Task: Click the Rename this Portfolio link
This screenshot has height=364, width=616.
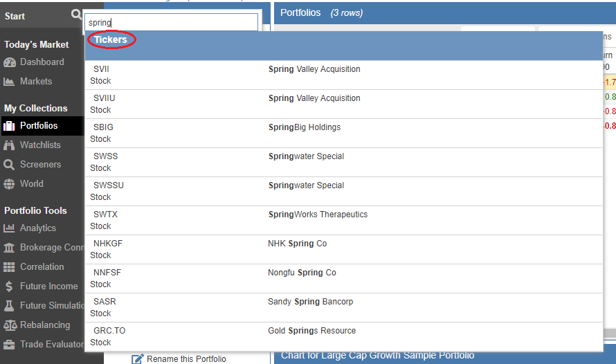Action: (186, 358)
